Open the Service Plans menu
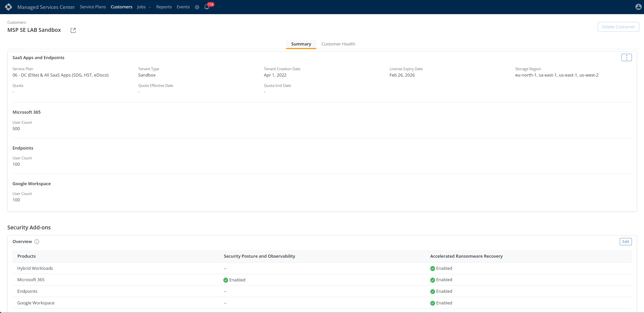The image size is (644, 313). point(93,7)
